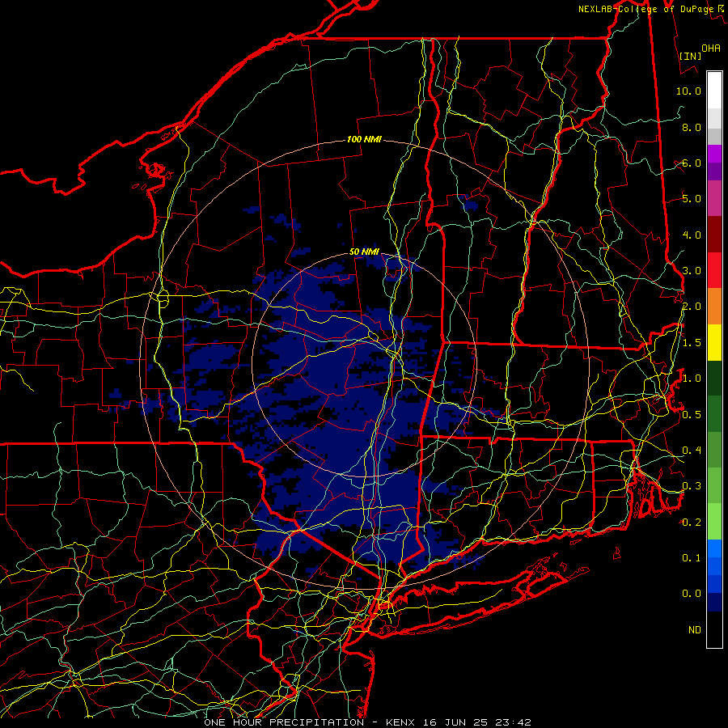Click the 6.0 legend value

[x=692, y=163]
